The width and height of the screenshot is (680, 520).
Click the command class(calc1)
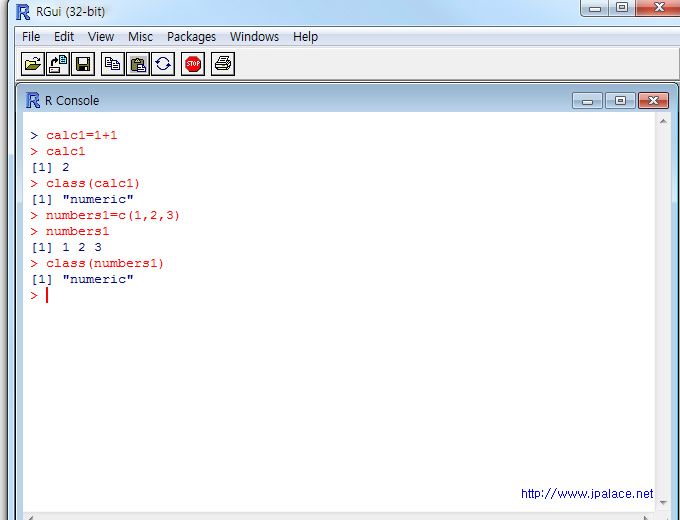tap(93, 183)
